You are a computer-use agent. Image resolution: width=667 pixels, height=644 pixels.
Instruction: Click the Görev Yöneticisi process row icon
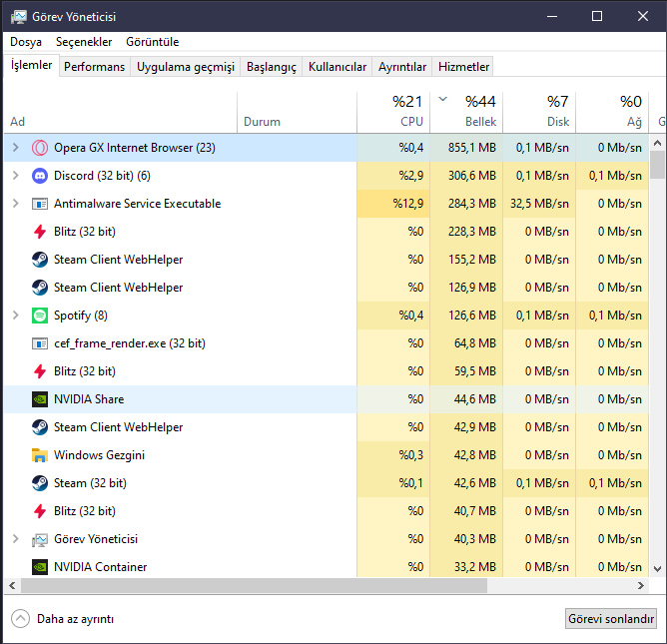40,539
